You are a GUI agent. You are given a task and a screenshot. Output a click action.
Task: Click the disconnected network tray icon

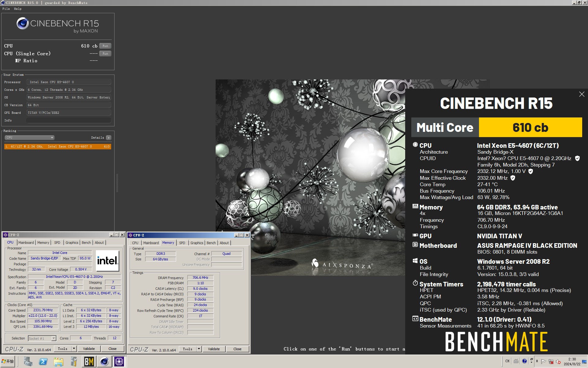coord(551,362)
